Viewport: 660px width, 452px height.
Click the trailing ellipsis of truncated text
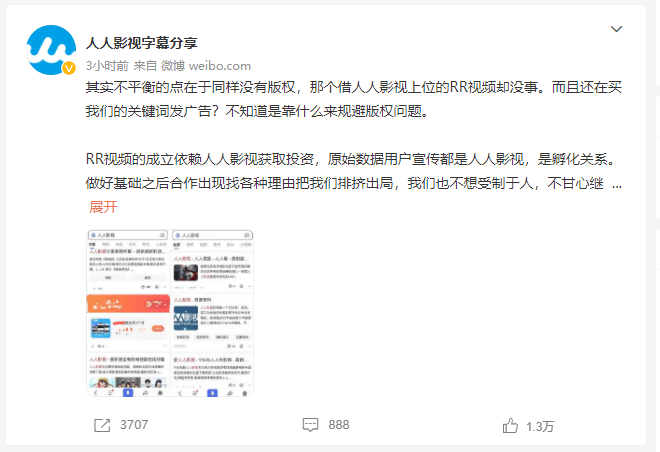tap(617, 184)
